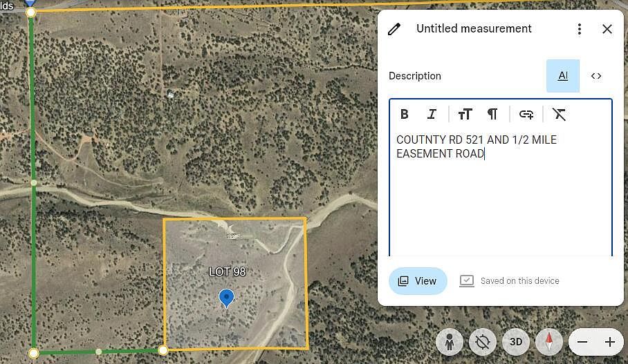
Task: Toggle bold formatting in description
Action: [x=405, y=115]
